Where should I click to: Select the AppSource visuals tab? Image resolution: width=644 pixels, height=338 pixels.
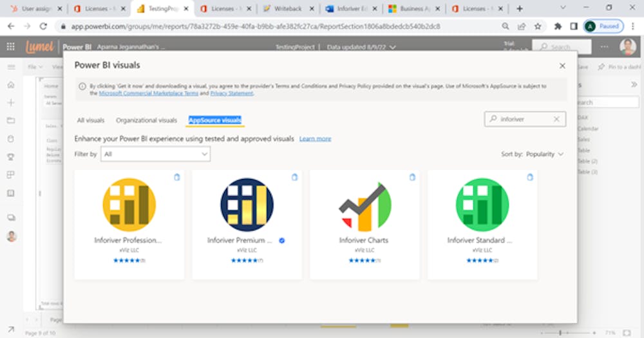215,120
